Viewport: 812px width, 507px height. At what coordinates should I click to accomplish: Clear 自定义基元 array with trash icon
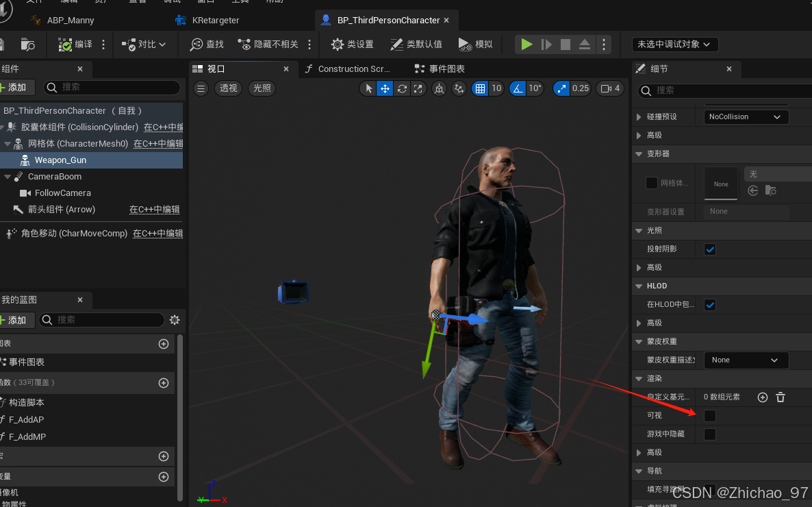click(x=781, y=397)
